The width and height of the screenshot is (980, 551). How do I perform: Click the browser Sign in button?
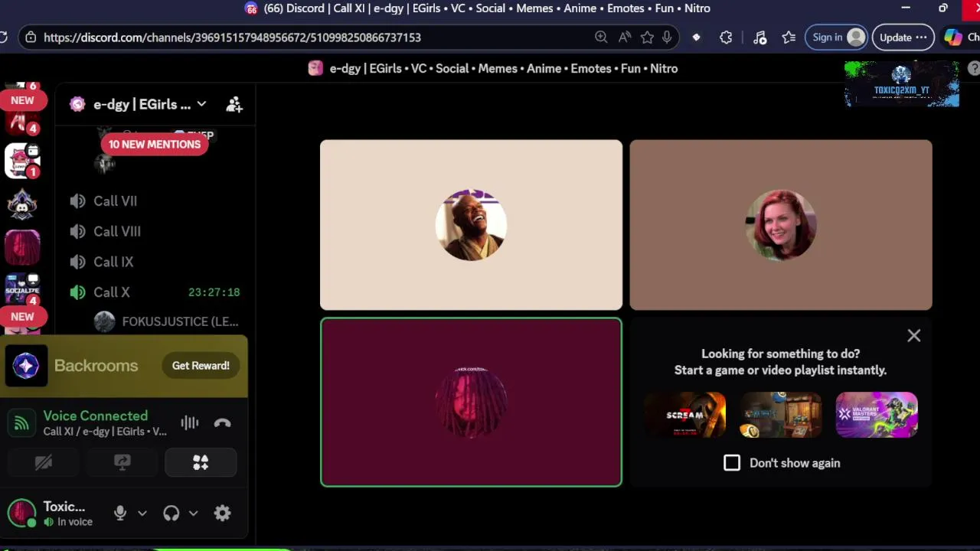836,37
